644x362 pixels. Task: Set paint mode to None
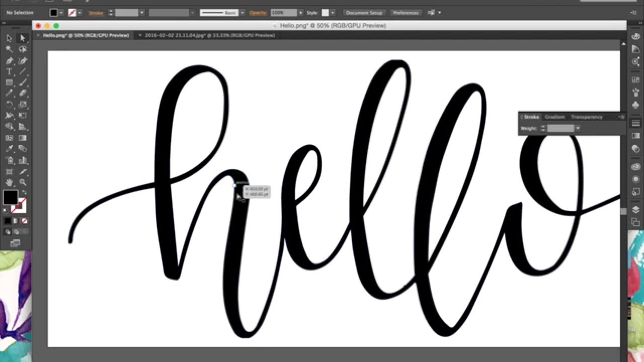coord(24,221)
